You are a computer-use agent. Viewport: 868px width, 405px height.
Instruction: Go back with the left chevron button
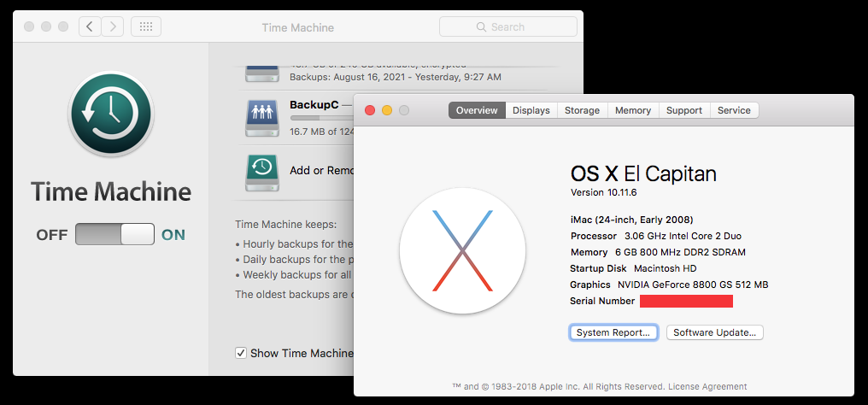[90, 26]
